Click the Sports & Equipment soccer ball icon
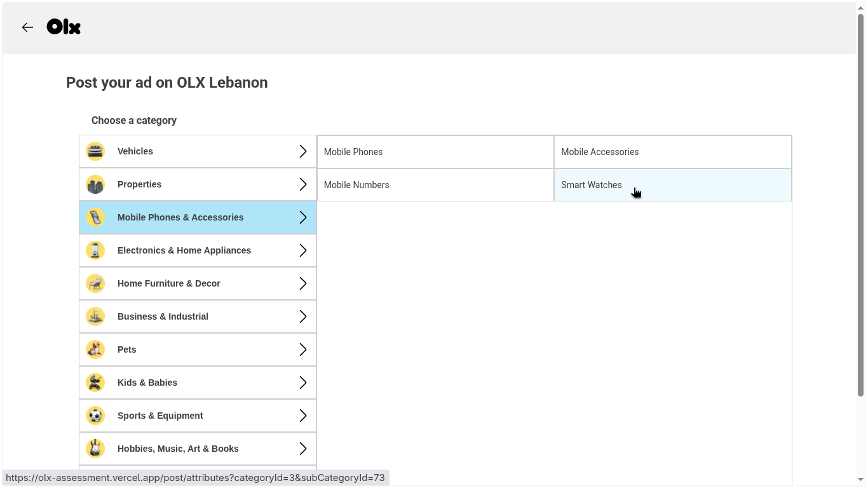The image size is (868, 488). (x=95, y=416)
